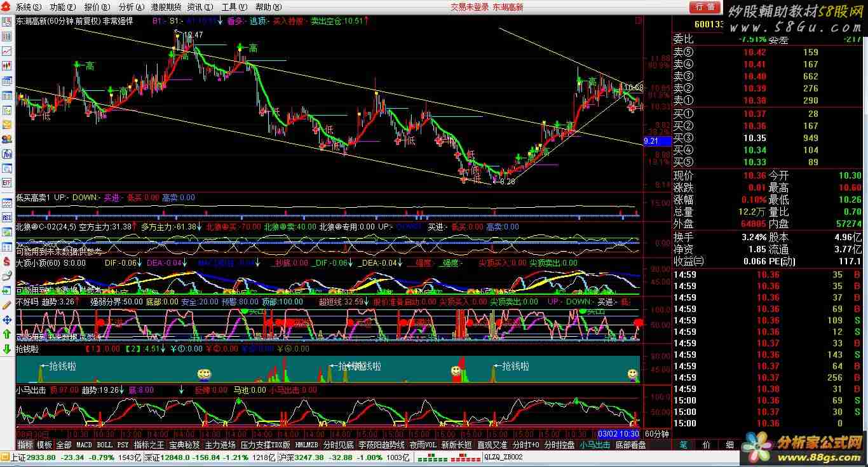The height and width of the screenshot is (467, 868).
Task: Switch to the 全部 indicator tab
Action: click(x=64, y=445)
